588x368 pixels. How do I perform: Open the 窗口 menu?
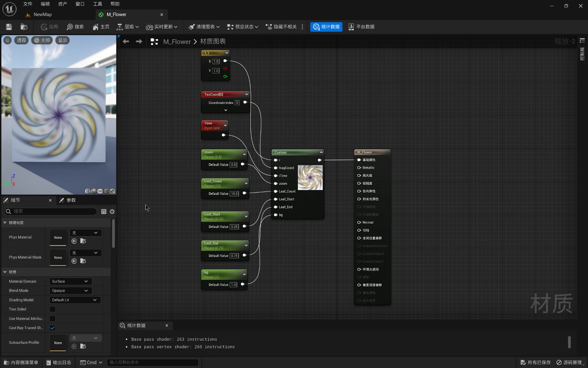(80, 4)
